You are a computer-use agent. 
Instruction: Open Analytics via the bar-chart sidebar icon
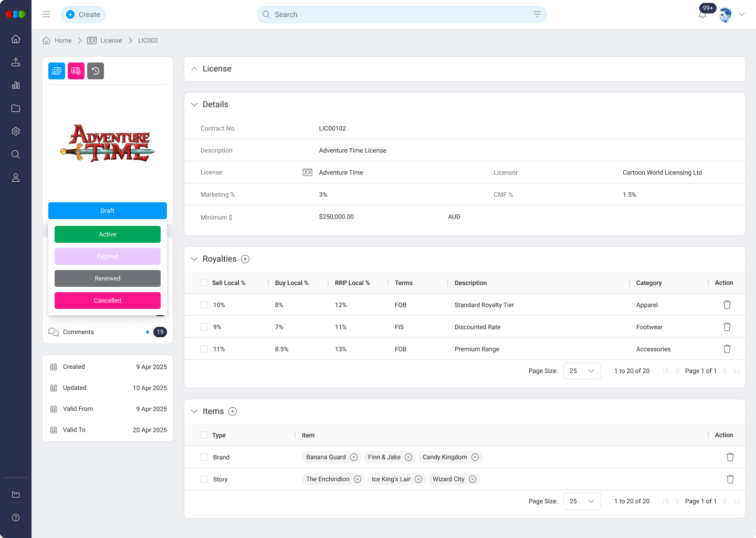pyautogui.click(x=15, y=85)
